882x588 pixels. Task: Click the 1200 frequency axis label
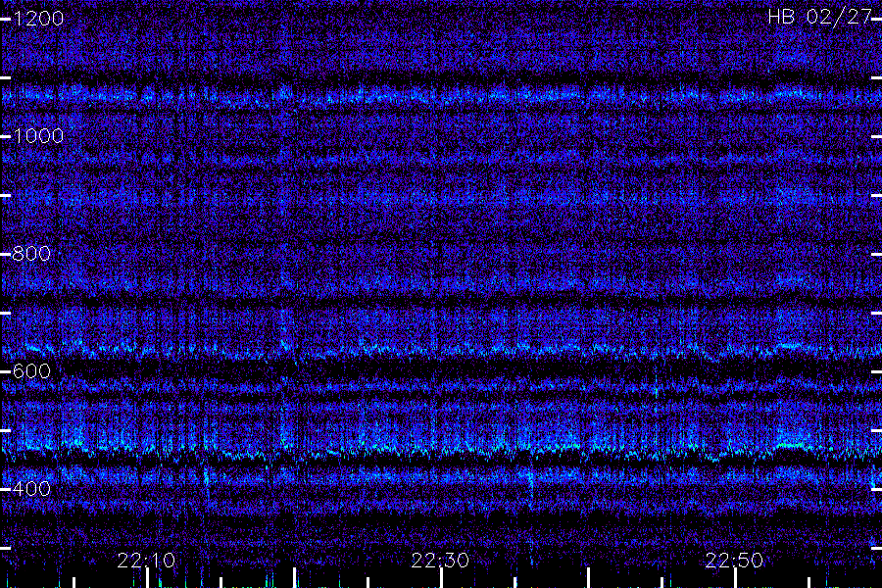38,19
